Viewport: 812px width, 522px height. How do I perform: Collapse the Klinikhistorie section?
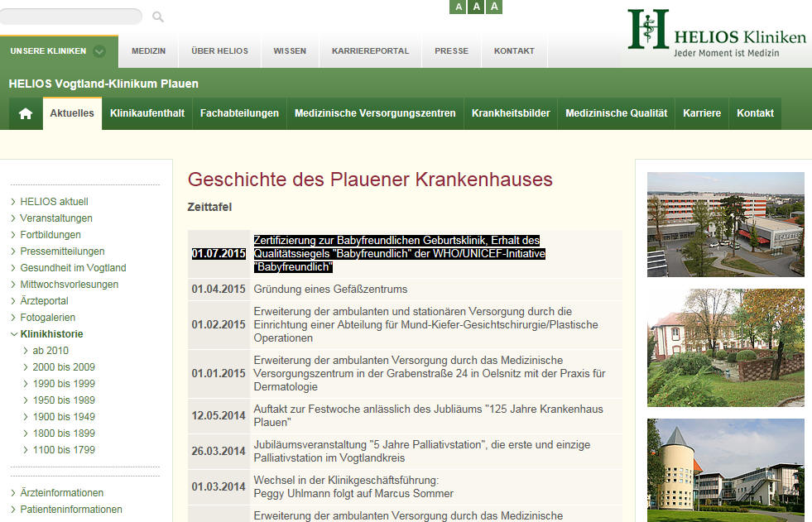51,334
